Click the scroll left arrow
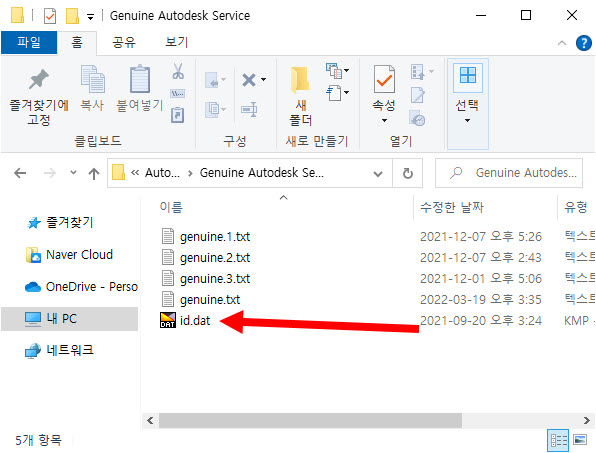 (x=151, y=420)
